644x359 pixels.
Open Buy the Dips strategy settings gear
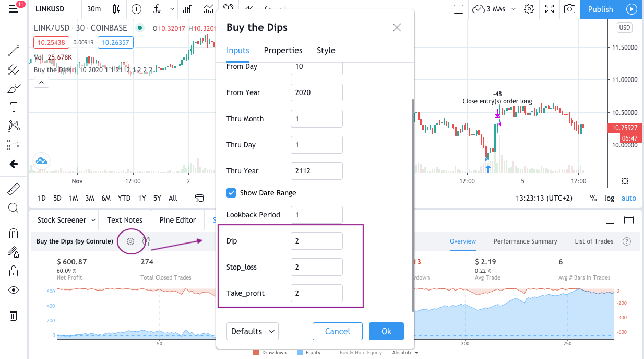click(130, 241)
